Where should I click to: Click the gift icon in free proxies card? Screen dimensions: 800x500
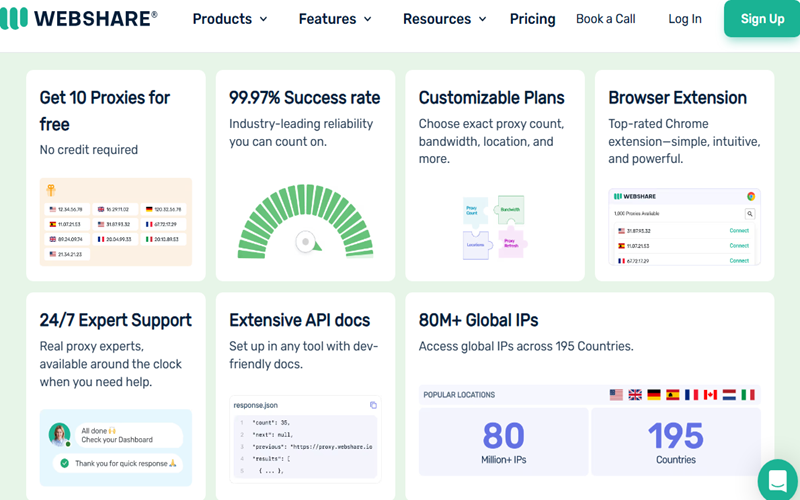(51, 190)
